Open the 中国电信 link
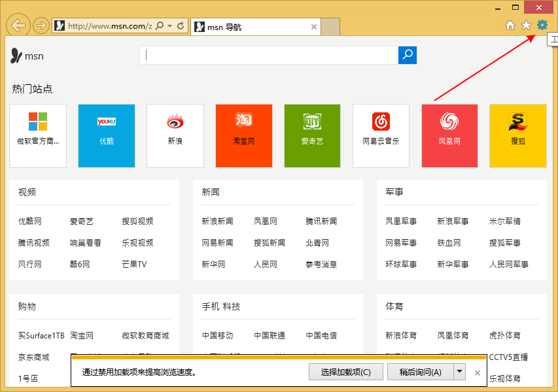The height and width of the screenshot is (392, 558). (321, 336)
